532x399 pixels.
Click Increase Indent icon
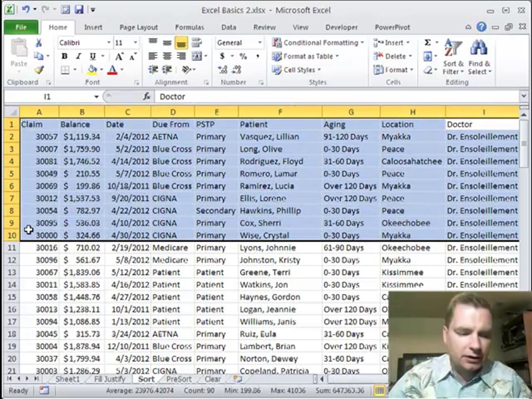click(x=167, y=70)
